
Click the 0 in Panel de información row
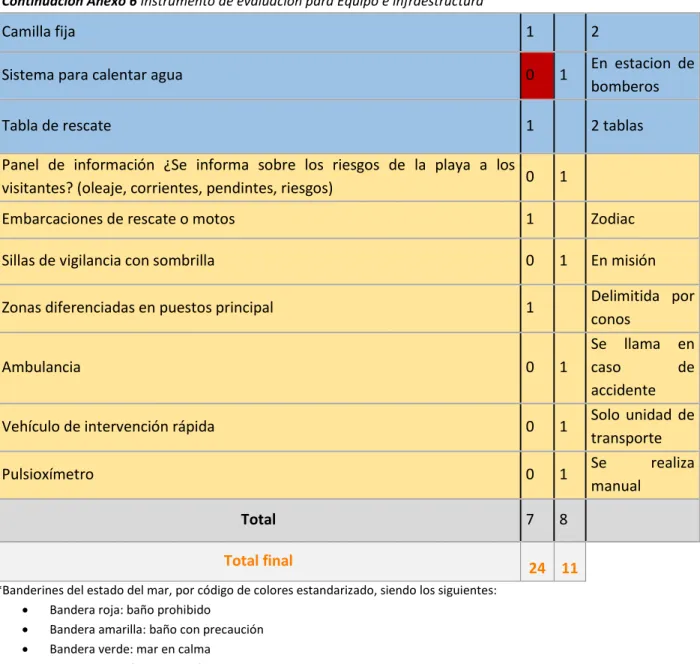tap(530, 176)
